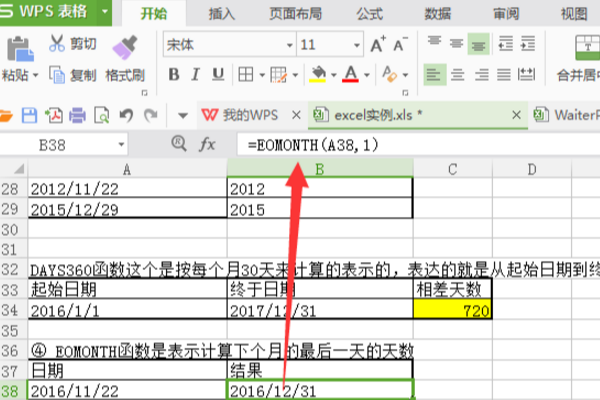Screen dimensions: 600x400
Task: Open Insert Function fx button
Action: (207, 145)
